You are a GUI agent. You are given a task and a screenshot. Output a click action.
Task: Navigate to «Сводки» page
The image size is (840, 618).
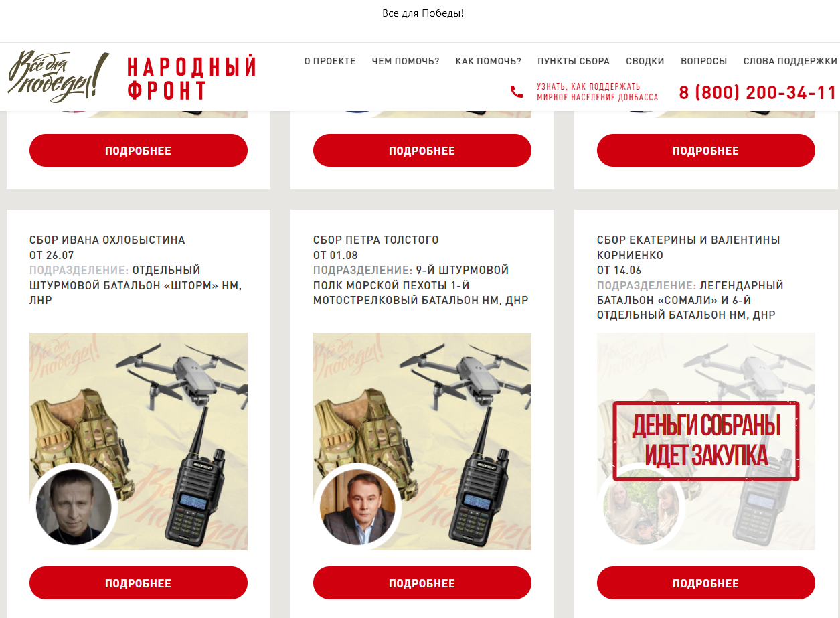pyautogui.click(x=645, y=61)
